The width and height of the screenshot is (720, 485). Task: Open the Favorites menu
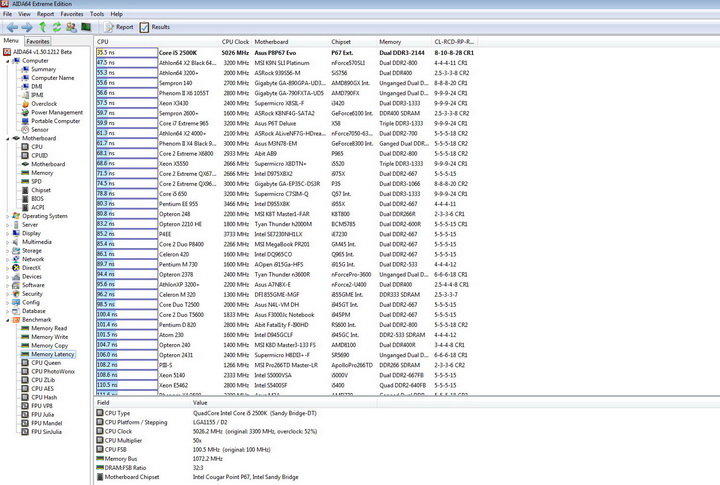72,14
